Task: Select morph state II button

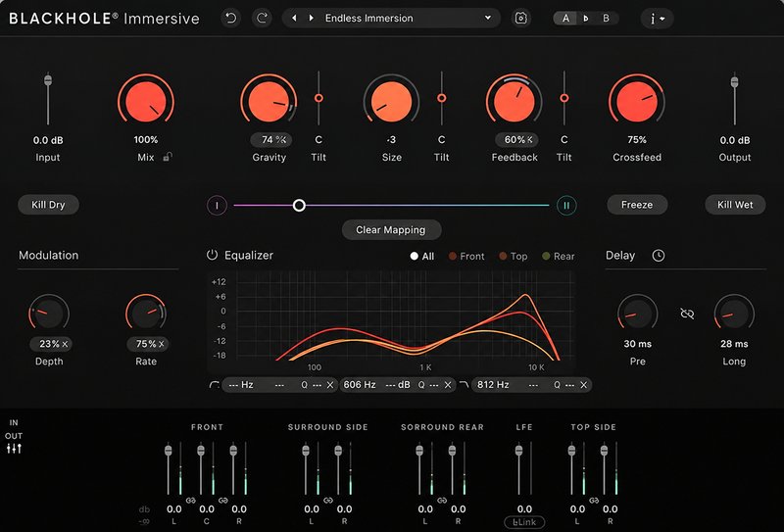Action: pyautogui.click(x=566, y=206)
